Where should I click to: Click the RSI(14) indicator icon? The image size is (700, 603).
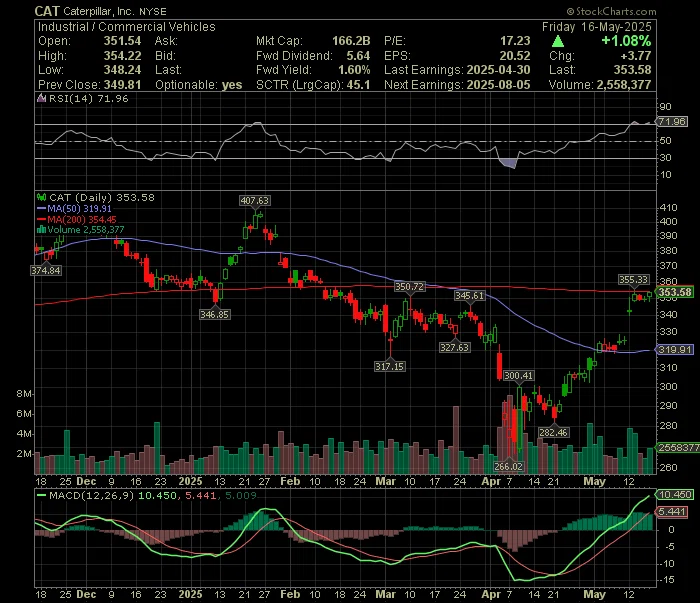42,98
